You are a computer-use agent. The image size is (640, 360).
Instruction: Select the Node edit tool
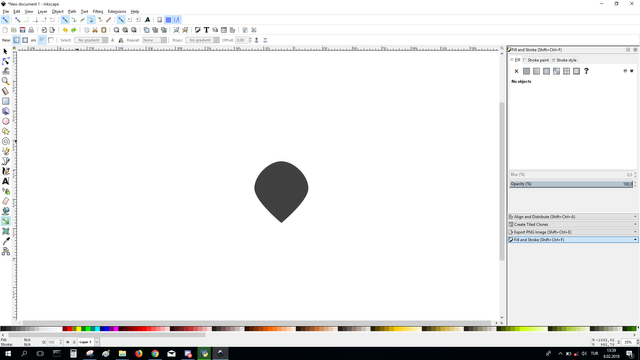point(5,61)
